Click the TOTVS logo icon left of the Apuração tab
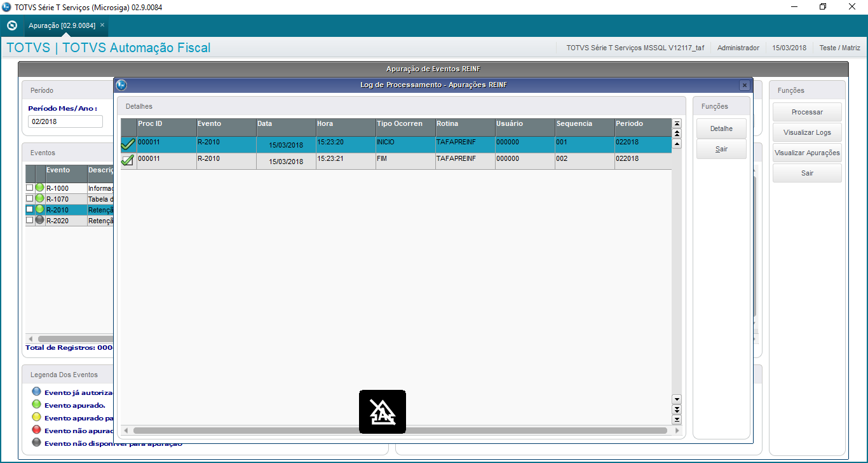Image resolution: width=868 pixels, height=463 pixels. tap(11, 25)
